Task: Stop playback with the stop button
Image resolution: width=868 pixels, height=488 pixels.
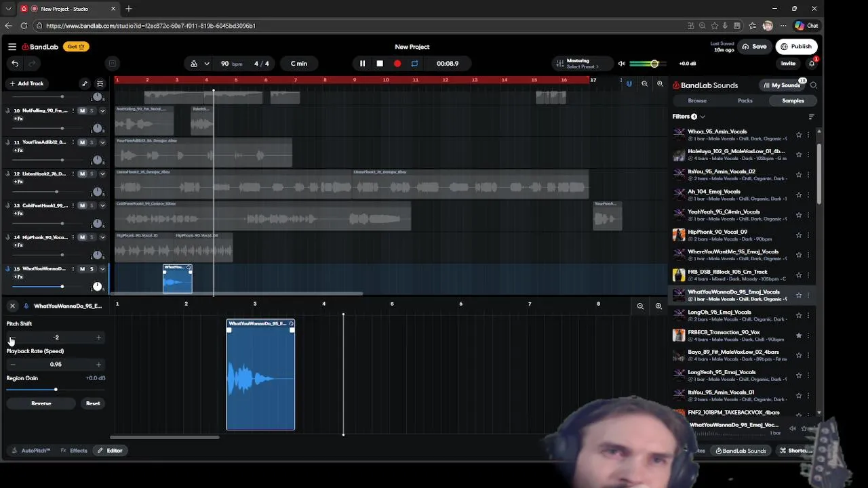Action: [380, 64]
